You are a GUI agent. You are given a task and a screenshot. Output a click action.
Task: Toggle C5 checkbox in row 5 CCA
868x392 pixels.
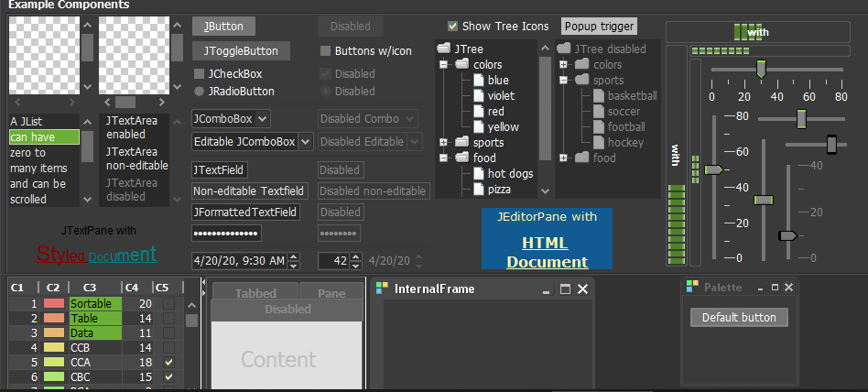pyautogui.click(x=168, y=363)
